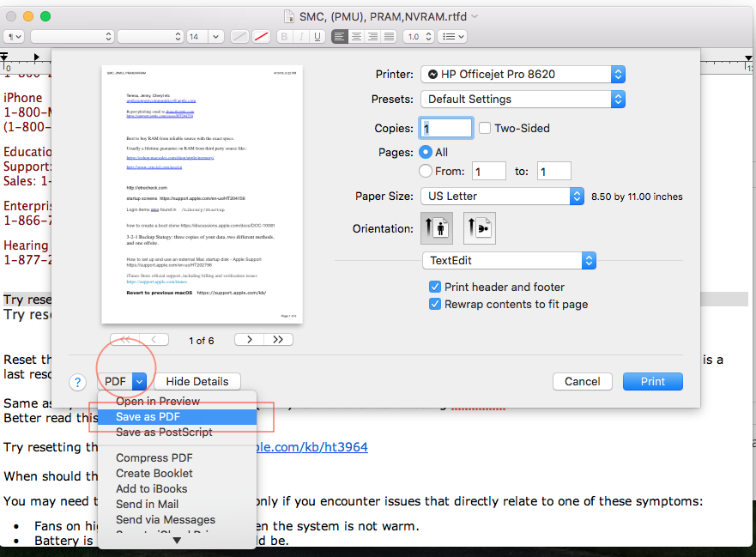Select the From page range radio button

[426, 171]
